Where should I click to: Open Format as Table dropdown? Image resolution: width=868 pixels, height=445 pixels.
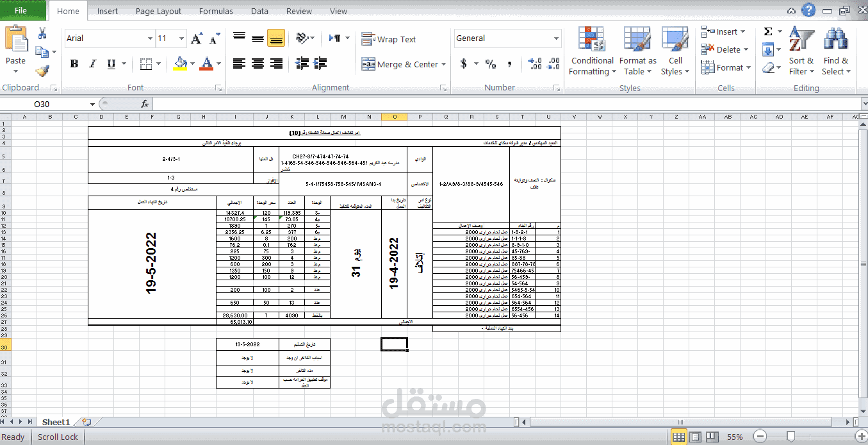pos(637,51)
